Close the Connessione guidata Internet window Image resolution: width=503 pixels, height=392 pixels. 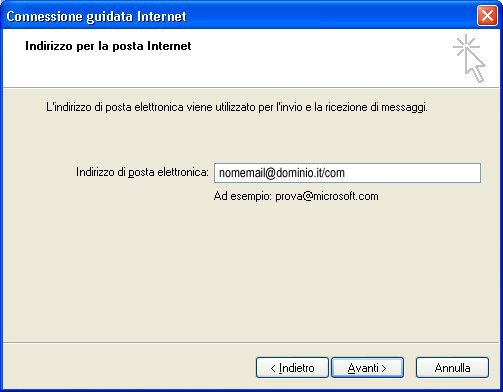tap(487, 16)
